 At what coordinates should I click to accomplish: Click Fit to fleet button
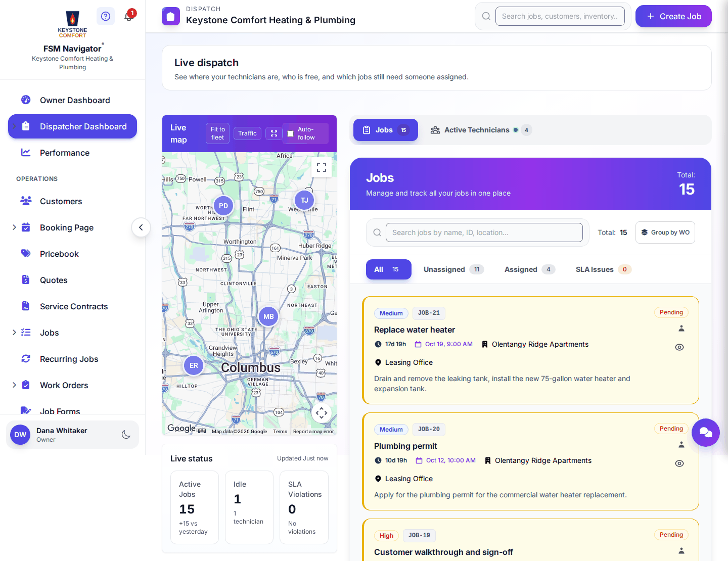(x=217, y=133)
